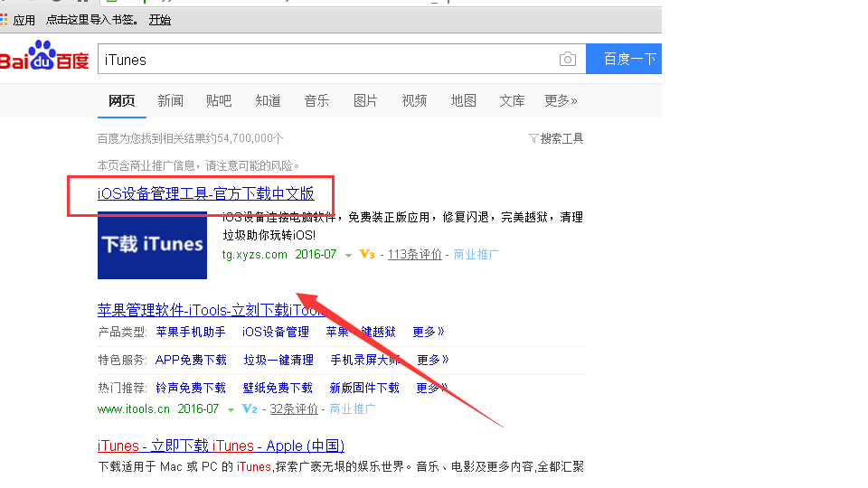Expand 更多» in 产品类型 row
The image size is (868, 488).
coord(429,332)
